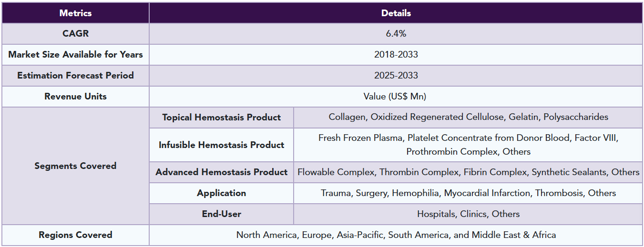
Task: Click the Details column header
Action: point(396,13)
